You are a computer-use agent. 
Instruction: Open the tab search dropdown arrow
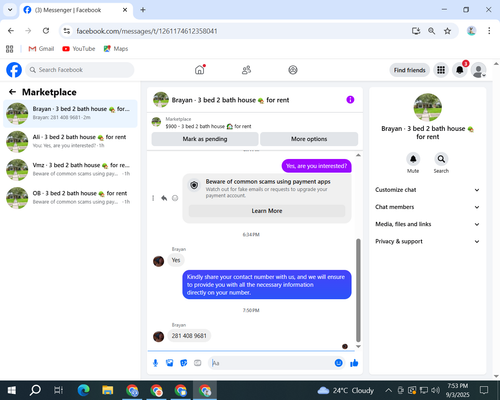coord(10,10)
